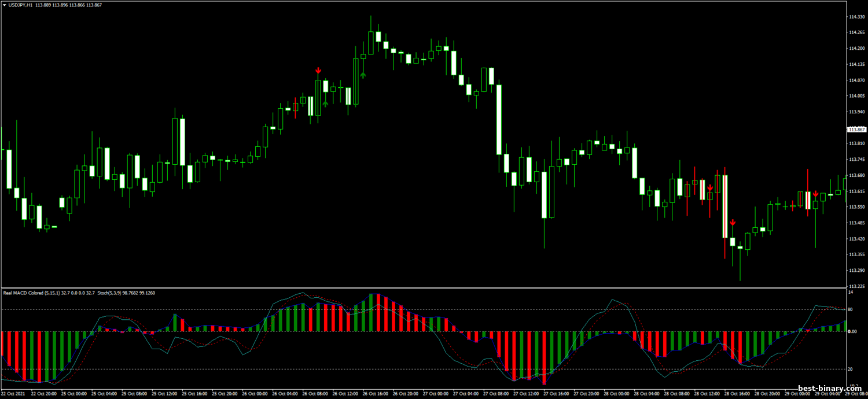Screen dimensions: 868x399
Task: Click the 26 Oct 16:00 time axis label
Action: point(376,394)
